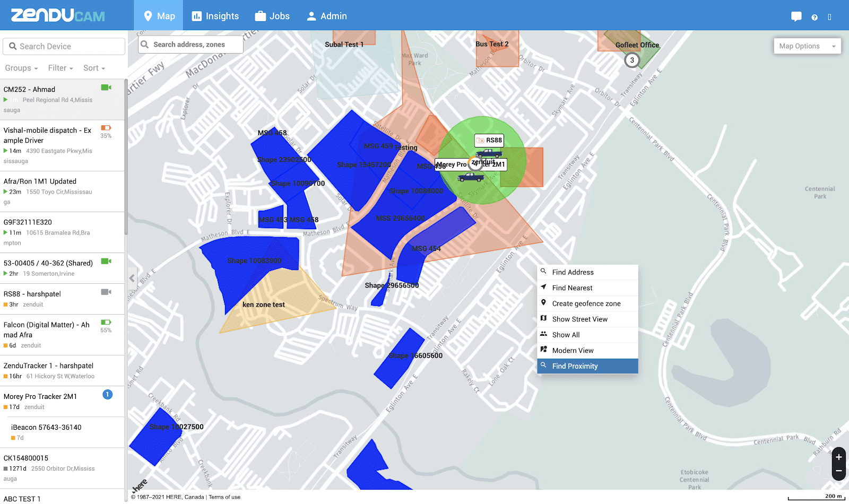This screenshot has width=849, height=504.
Task: Choose Find Proximity from context menu
Action: tap(587, 366)
